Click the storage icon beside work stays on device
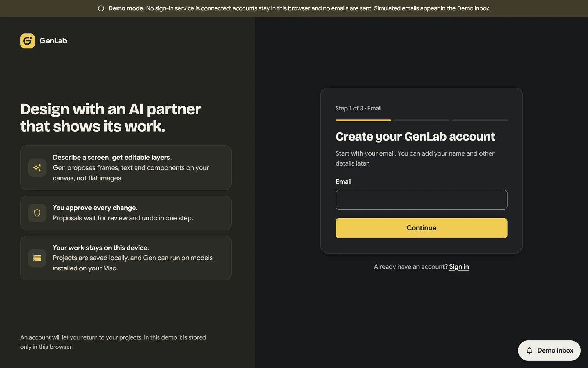Screen dimensions: 588x368 (37, 258)
